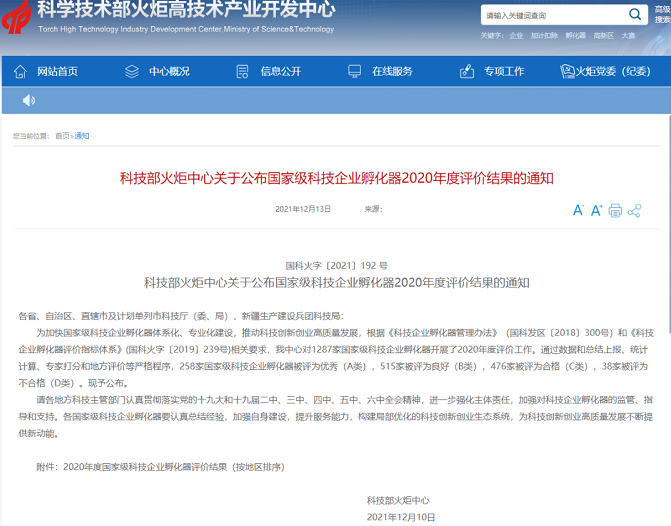Share the article via share icon
This screenshot has width=671, height=526.
pyautogui.click(x=634, y=210)
